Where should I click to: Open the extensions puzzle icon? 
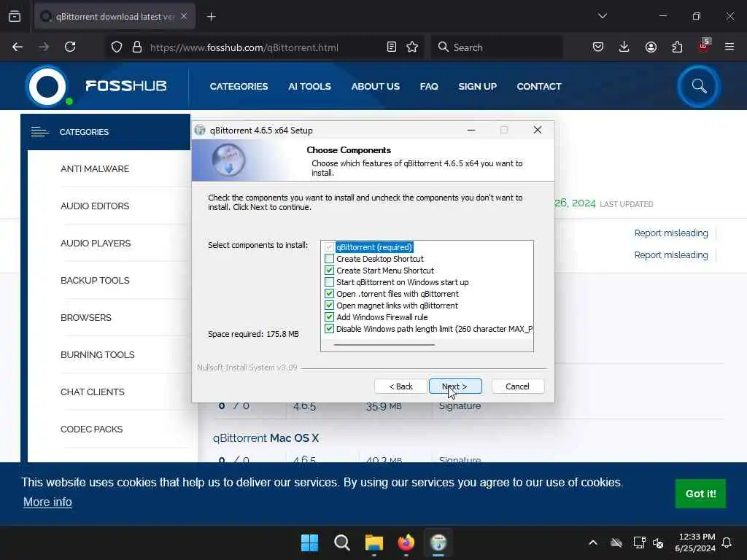click(677, 47)
